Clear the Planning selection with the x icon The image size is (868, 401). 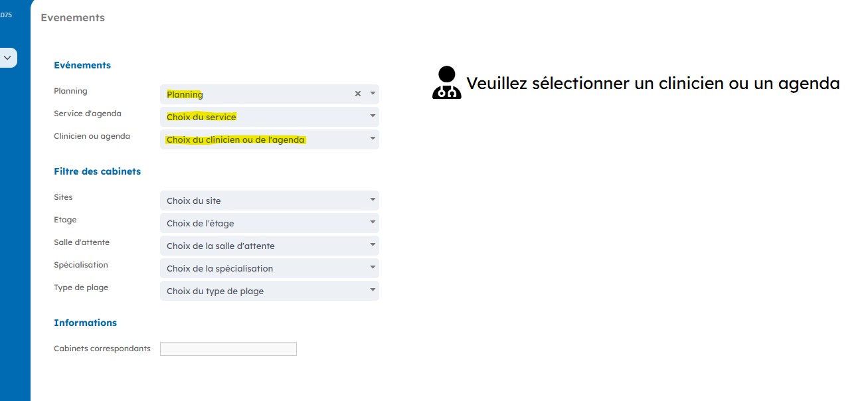pyautogui.click(x=357, y=94)
